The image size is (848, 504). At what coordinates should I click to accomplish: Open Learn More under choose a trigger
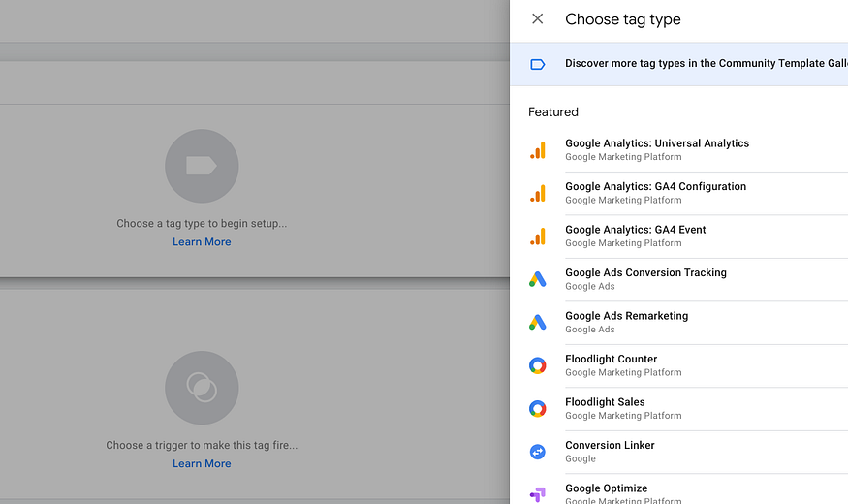click(202, 463)
